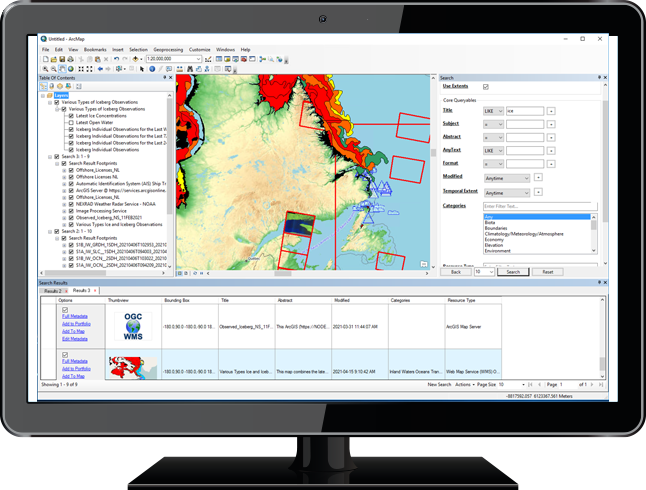Enable the Latest Open Water layer
The width and height of the screenshot is (646, 490).
(x=71, y=122)
